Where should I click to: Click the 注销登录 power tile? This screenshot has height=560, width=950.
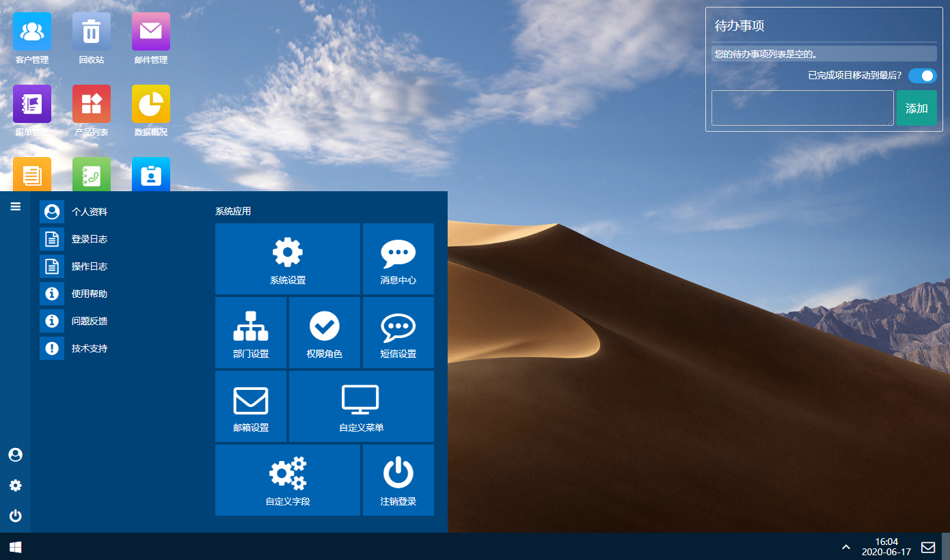coord(398,480)
